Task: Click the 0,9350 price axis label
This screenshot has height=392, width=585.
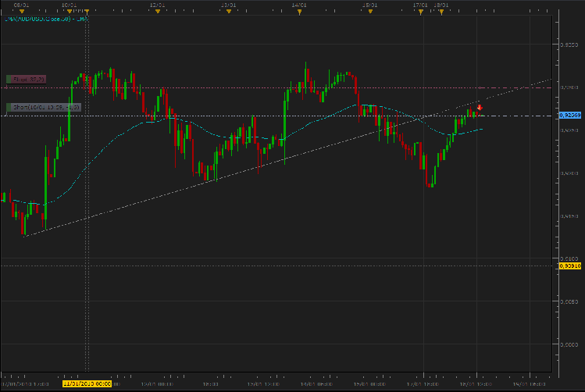Action: tap(569, 45)
